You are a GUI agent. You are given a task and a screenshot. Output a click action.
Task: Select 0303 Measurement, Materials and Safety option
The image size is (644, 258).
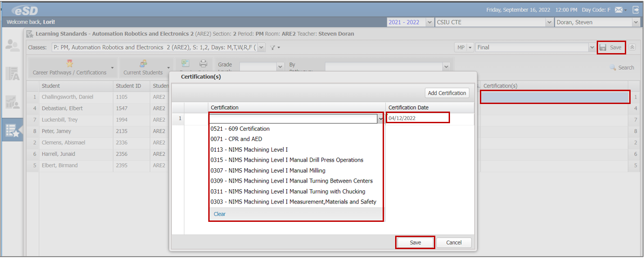(296, 202)
